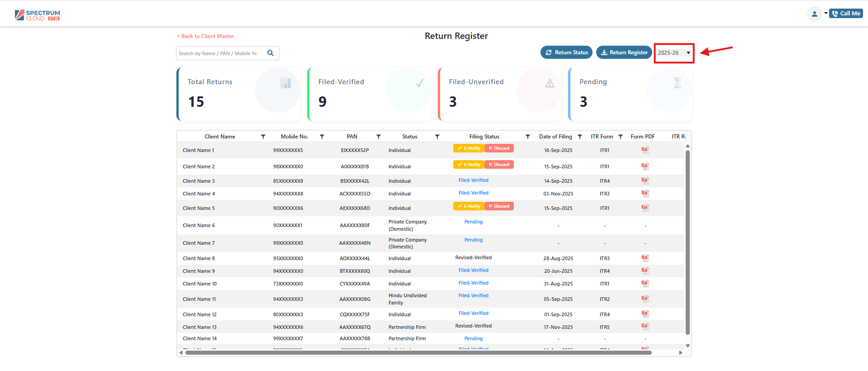Open the ITR Form column filter
The height and width of the screenshot is (371, 868).
621,137
